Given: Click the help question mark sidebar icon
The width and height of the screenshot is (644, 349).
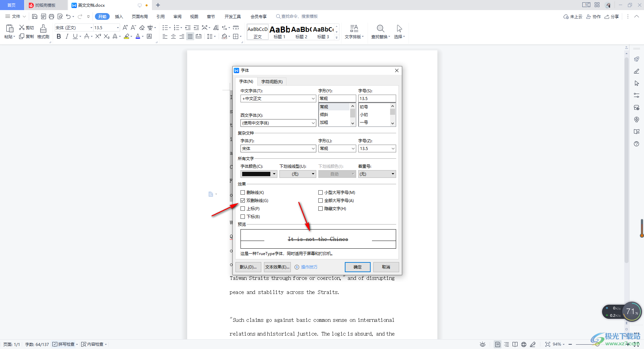Looking at the screenshot, I should (x=637, y=144).
